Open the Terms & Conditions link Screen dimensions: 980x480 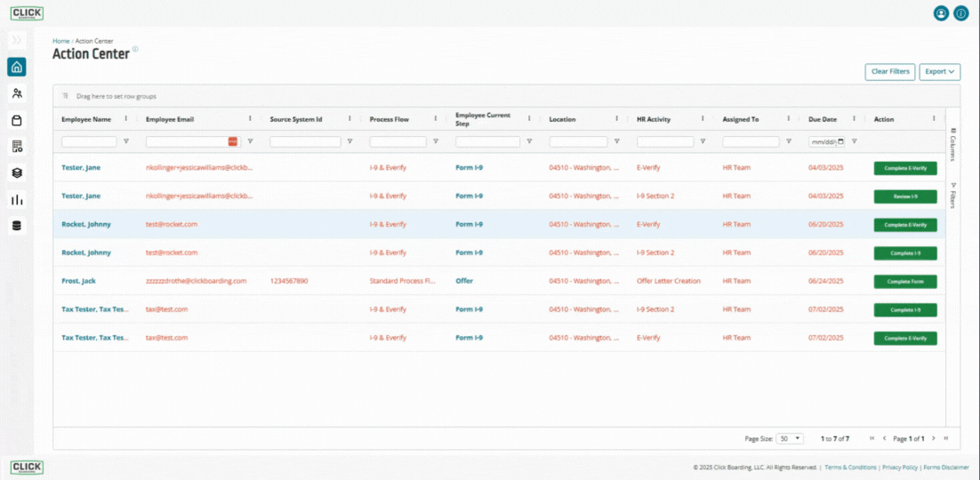(851, 467)
